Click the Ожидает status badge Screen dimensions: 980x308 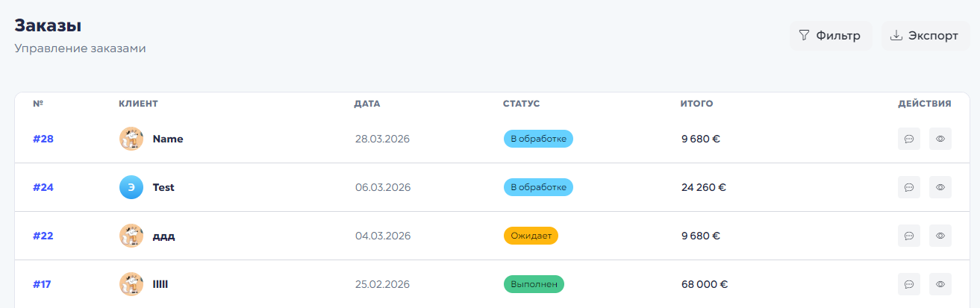tap(531, 236)
